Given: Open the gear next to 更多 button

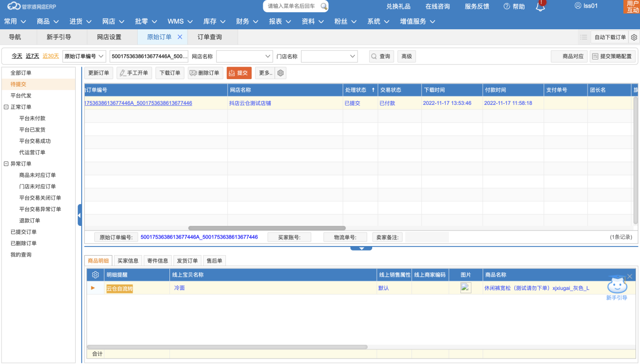Looking at the screenshot, I should pos(281,73).
